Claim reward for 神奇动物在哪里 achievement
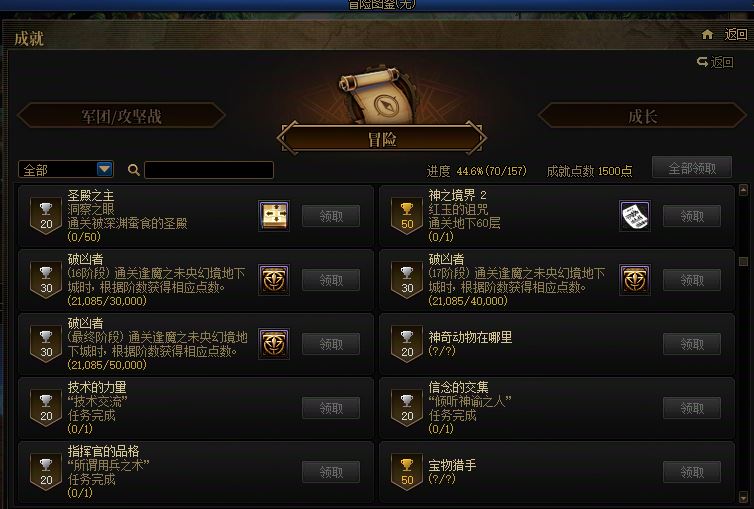The width and height of the screenshot is (754, 509). pos(691,344)
